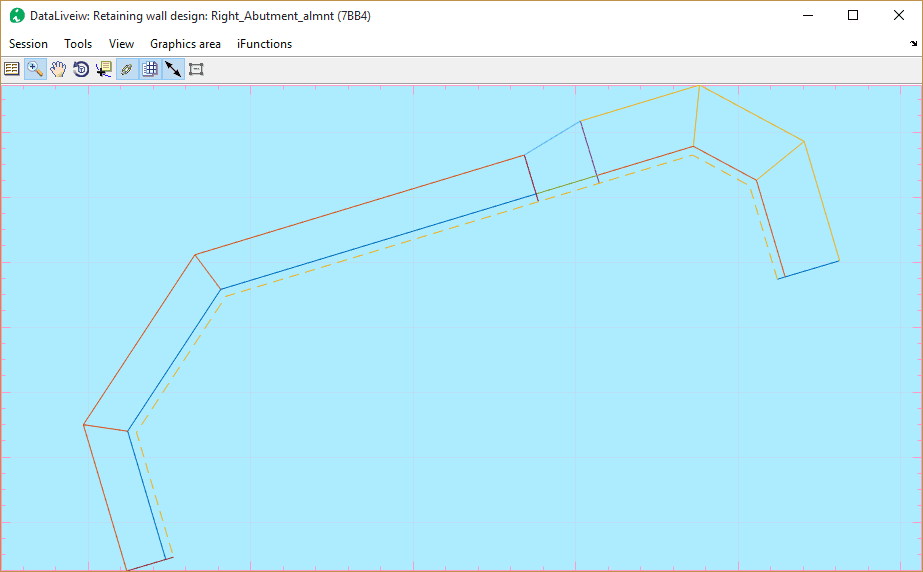Open the View menu
Screen dimensions: 923x572
coord(121,44)
